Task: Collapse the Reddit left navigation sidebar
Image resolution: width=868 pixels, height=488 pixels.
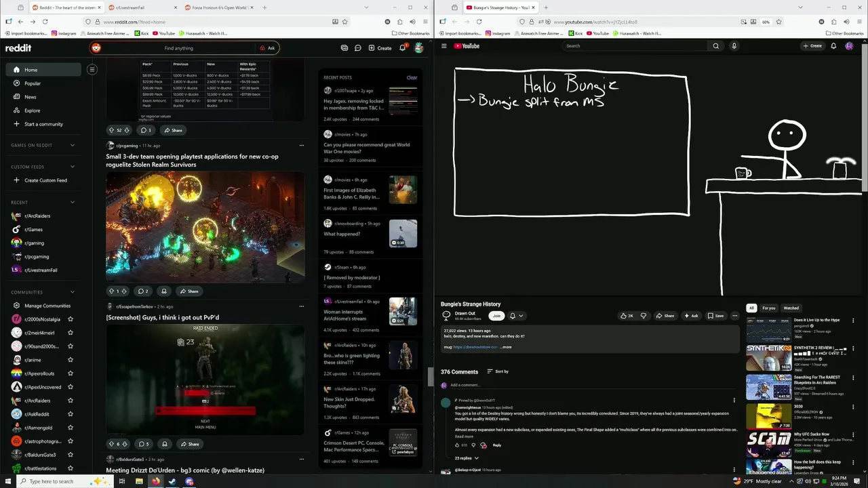Action: click(92, 69)
